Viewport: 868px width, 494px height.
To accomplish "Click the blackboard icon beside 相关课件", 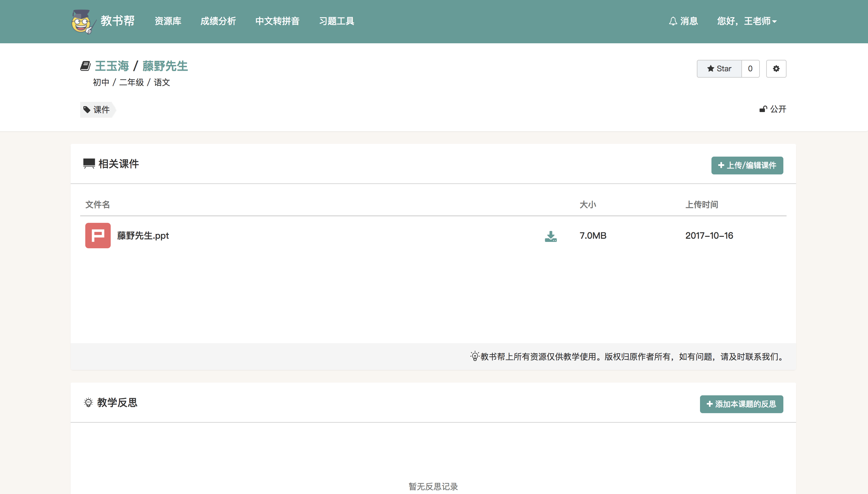I will point(89,164).
